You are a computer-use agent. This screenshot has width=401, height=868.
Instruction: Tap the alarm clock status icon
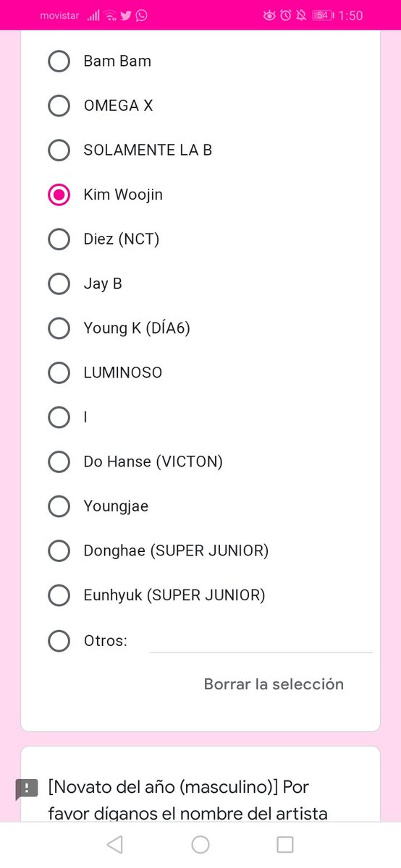tap(286, 15)
